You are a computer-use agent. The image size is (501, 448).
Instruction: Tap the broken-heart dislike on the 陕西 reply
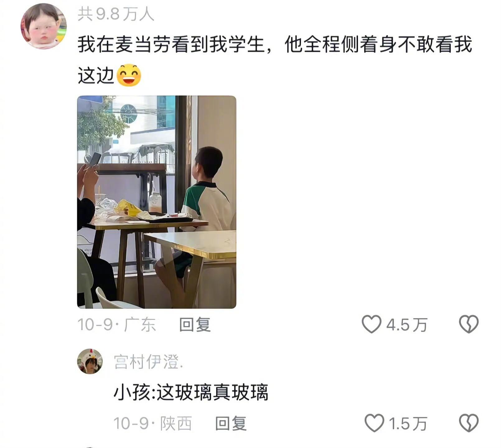[x=469, y=423]
